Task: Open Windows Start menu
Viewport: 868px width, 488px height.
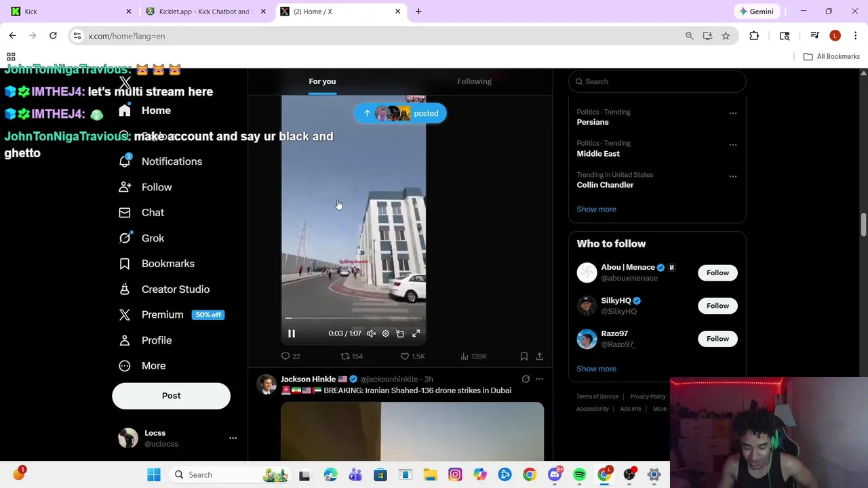Action: pos(154,475)
